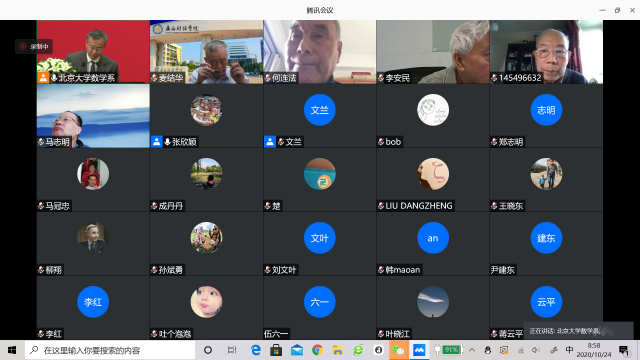Viewport: 640px width, 360px height.
Task: Open the Microsoft Store taskbar icon
Action: (276, 350)
